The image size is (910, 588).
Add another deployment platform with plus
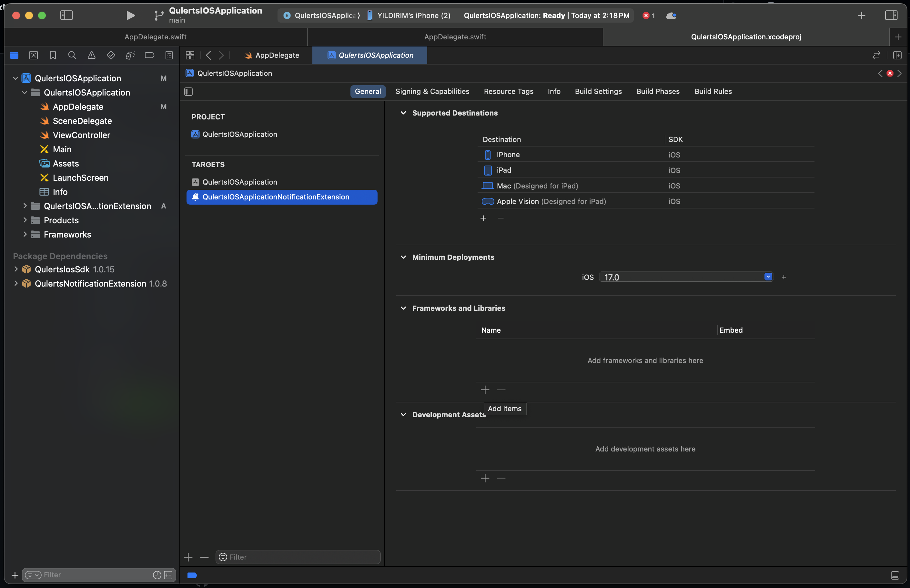(x=784, y=277)
